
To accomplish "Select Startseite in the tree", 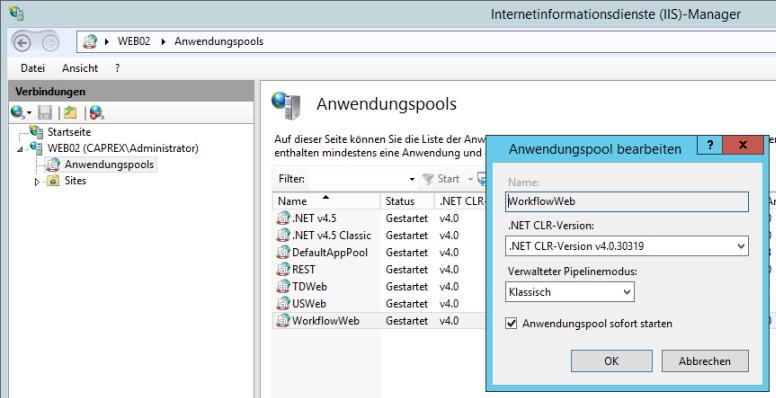I will 69,132.
